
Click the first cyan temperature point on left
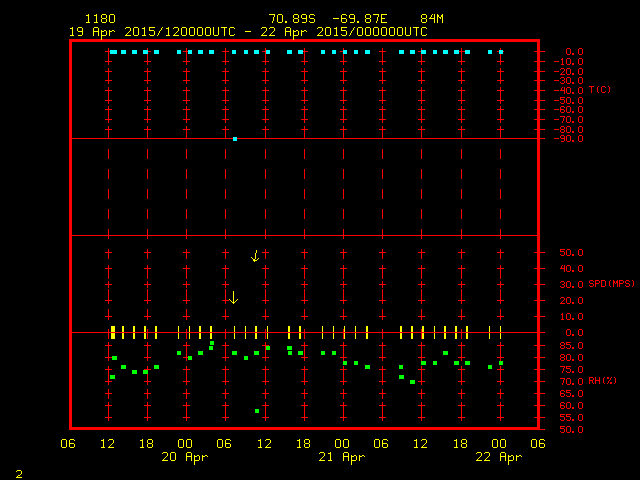point(112,51)
